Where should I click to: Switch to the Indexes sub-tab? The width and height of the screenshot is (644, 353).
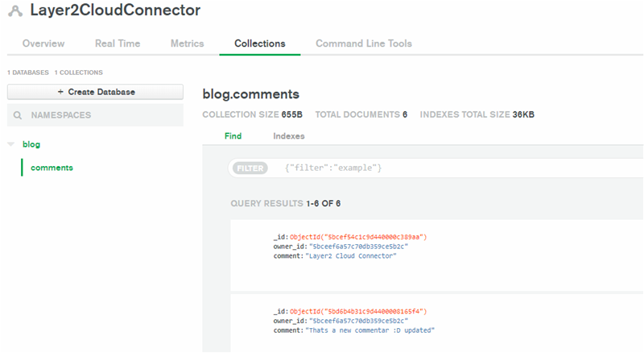click(x=289, y=136)
